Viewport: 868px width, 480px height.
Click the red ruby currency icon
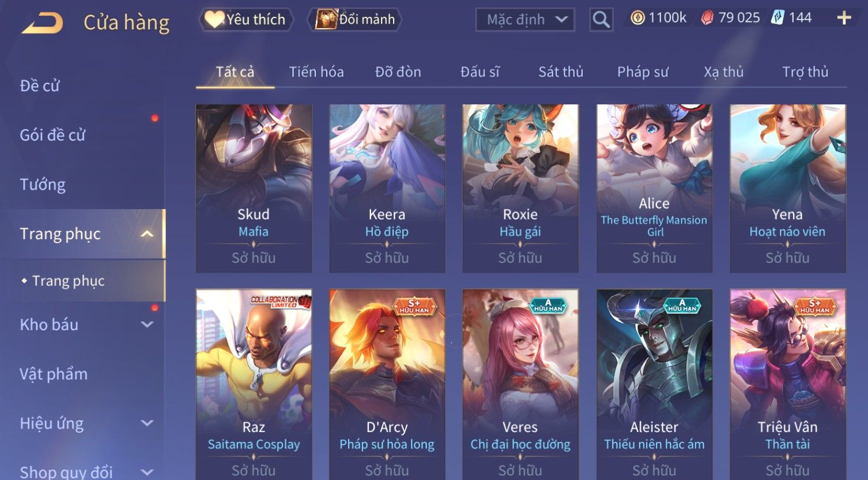point(707,18)
